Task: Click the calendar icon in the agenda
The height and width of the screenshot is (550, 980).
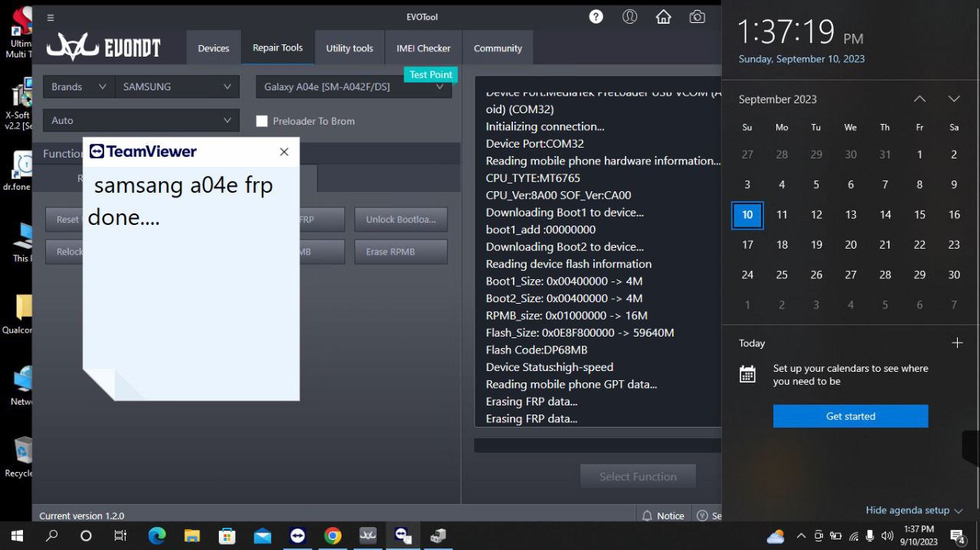Action: 747,374
